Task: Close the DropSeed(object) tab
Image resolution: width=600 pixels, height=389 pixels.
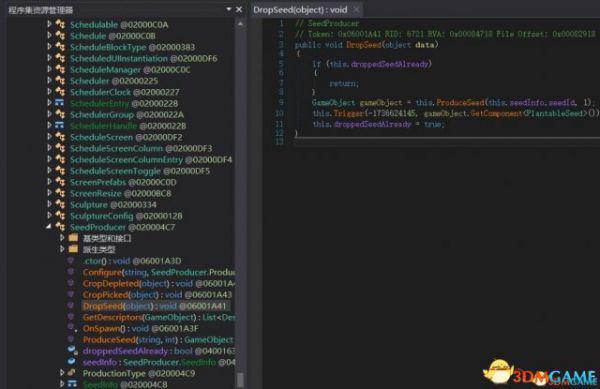Action: [x=356, y=10]
